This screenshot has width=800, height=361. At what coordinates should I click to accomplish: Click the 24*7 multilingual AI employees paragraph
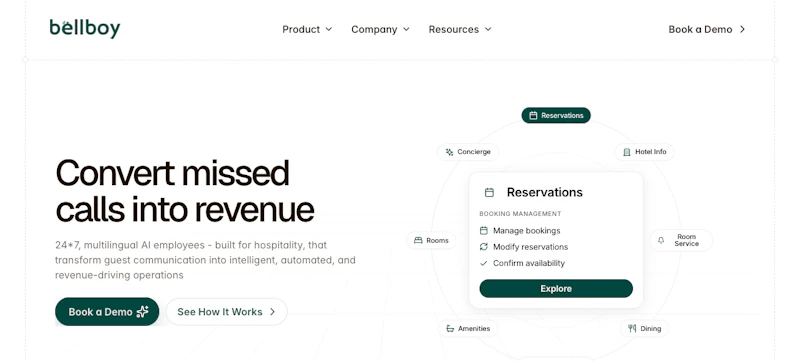click(x=205, y=260)
